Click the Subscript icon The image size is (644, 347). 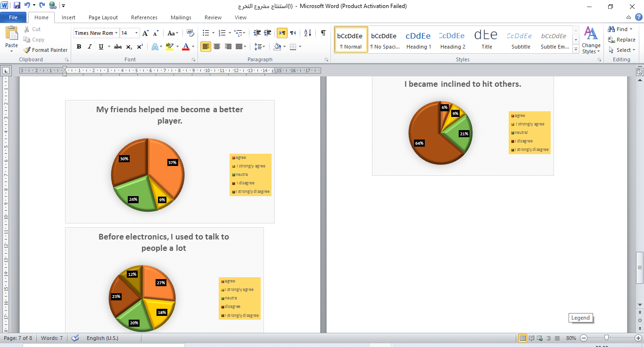pos(128,47)
